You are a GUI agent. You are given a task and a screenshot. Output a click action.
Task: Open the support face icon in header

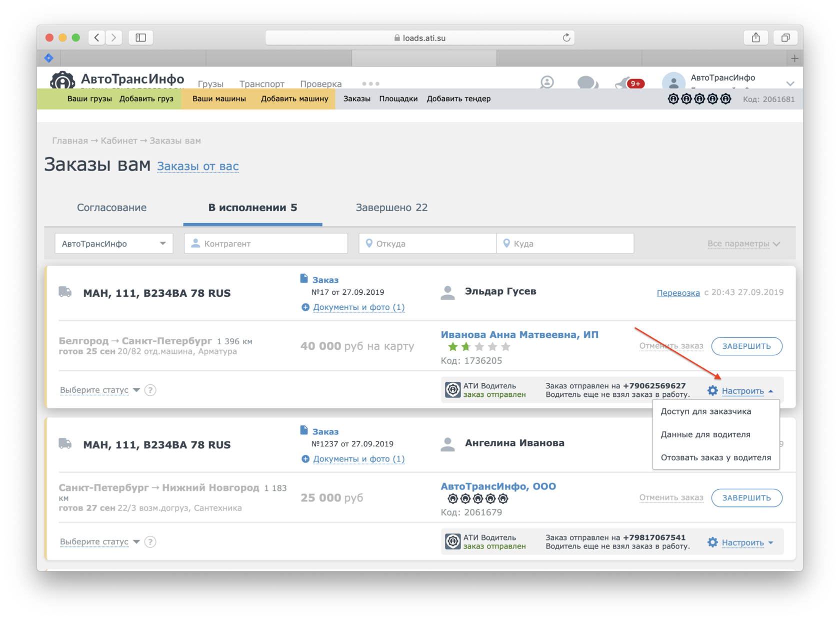[x=547, y=82]
